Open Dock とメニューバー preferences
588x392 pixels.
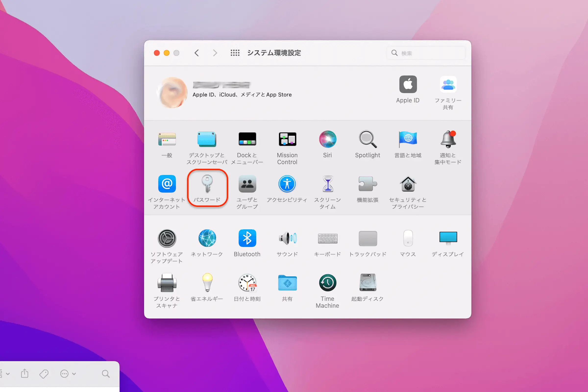(x=247, y=139)
